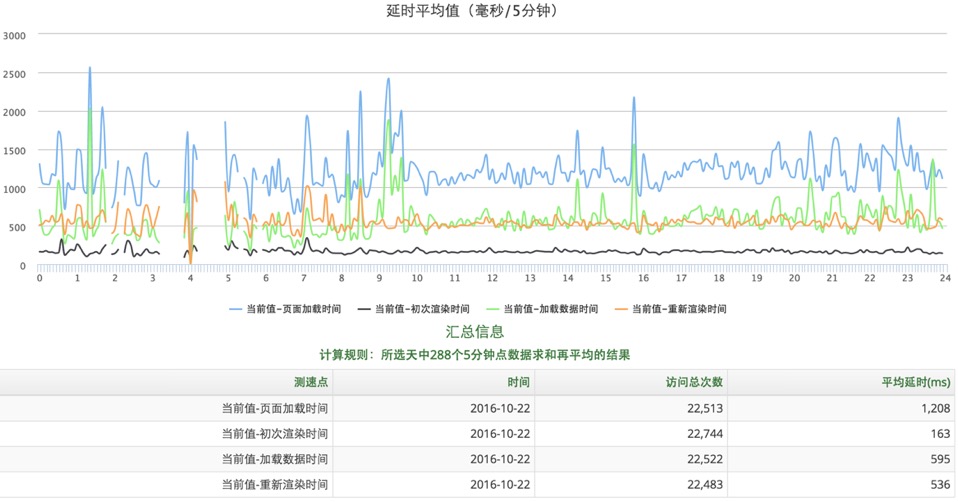Image resolution: width=958 pixels, height=502 pixels.
Task: Toggle the 当前值-加载数据时间 legend series
Action: (542, 309)
